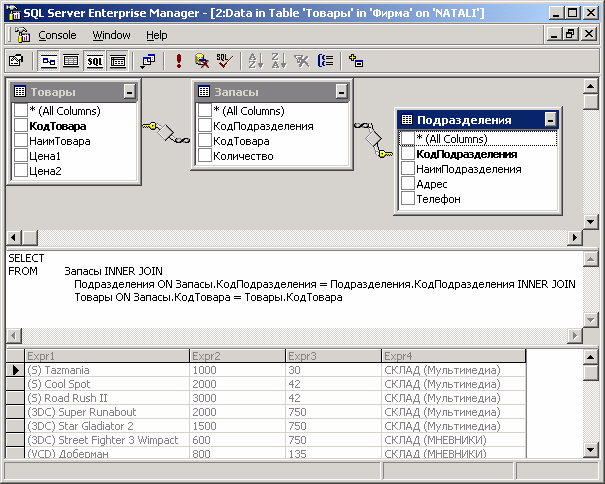Click the Expr4 column header
This screenshot has width=605, height=484.
click(453, 356)
